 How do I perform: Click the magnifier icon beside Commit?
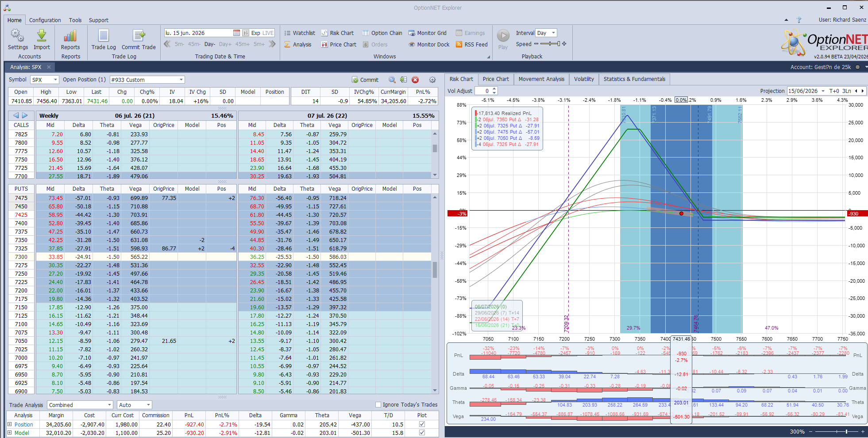click(392, 80)
